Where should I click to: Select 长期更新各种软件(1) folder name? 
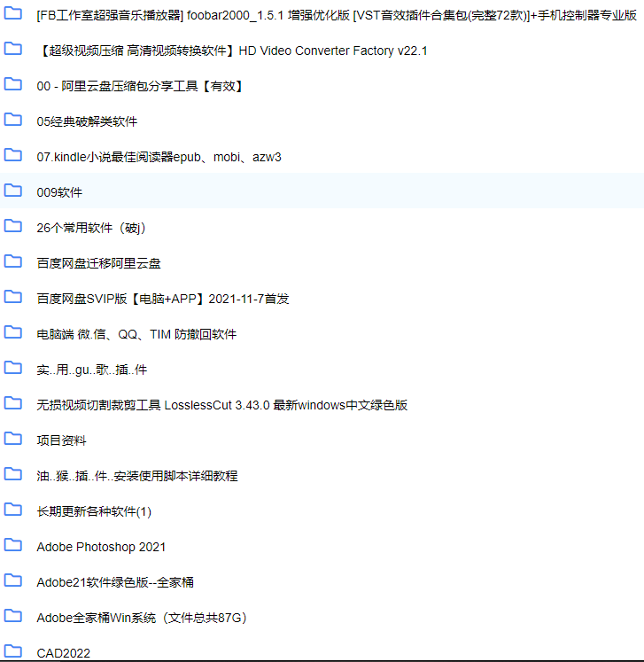pos(94,512)
